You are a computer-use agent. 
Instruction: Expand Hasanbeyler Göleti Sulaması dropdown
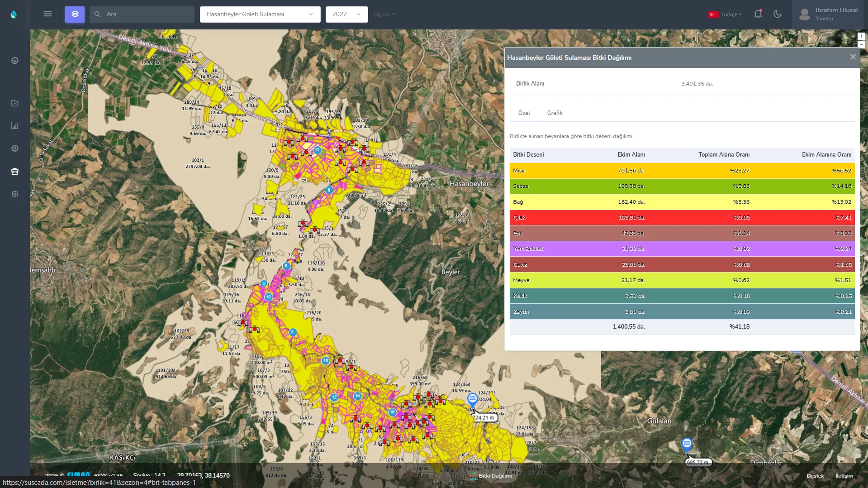260,14
